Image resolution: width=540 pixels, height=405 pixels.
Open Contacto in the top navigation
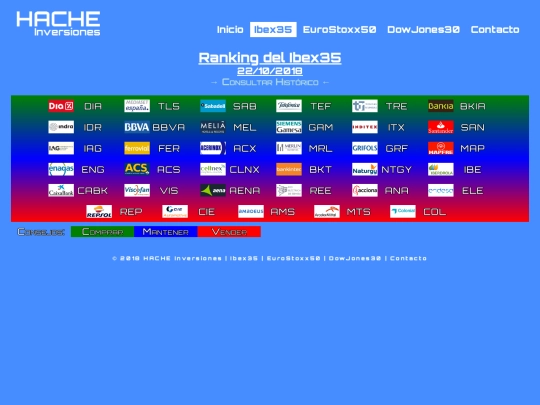(x=495, y=30)
